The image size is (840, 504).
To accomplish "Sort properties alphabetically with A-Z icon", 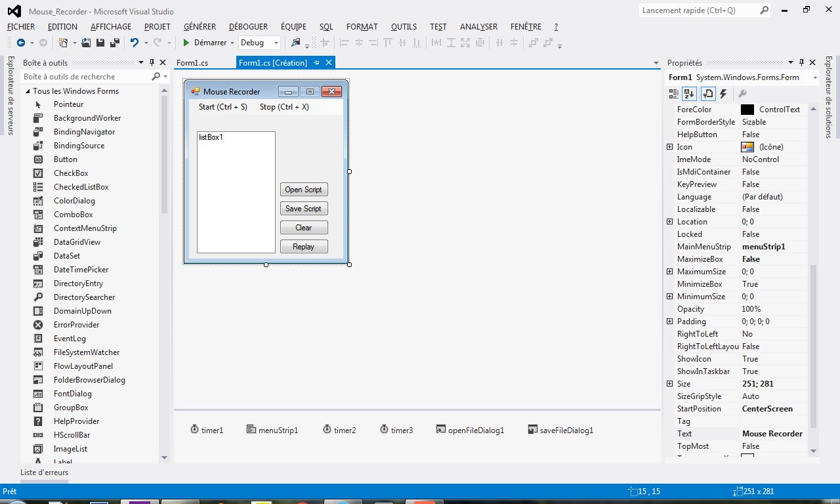I will [689, 94].
